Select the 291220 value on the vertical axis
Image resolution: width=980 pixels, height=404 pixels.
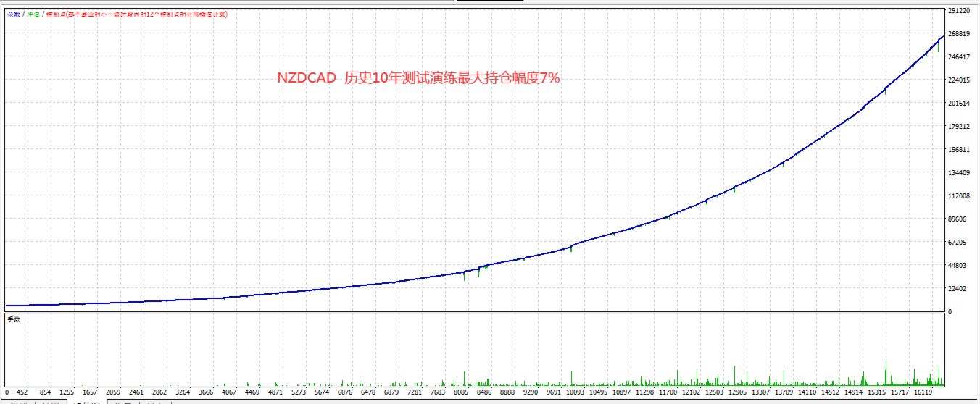click(x=960, y=11)
